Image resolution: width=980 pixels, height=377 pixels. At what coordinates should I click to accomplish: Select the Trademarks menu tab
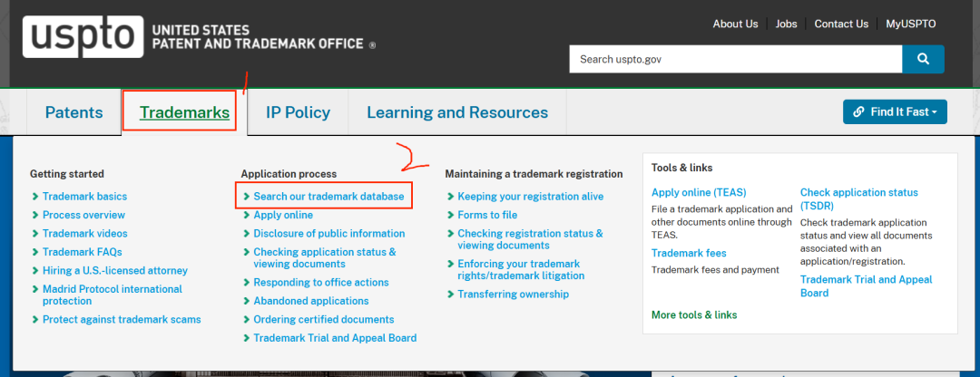pos(184,112)
